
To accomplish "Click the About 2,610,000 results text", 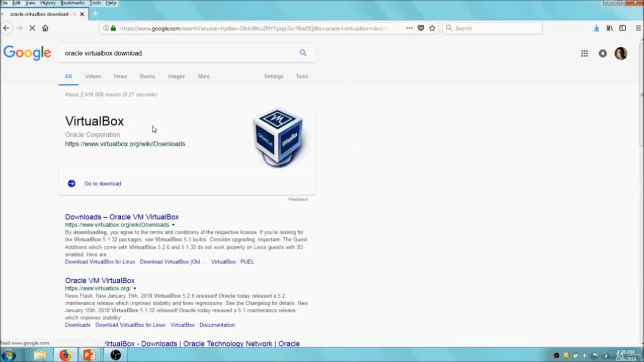I will (111, 95).
